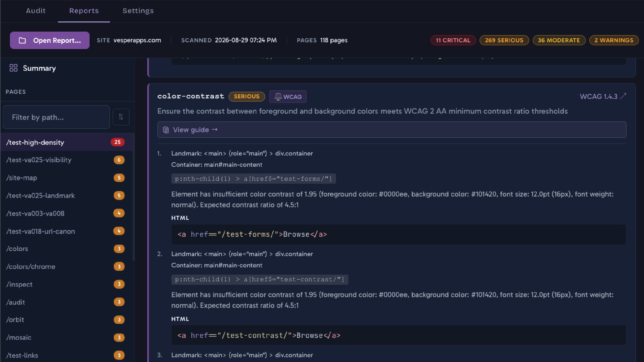Click the Summary grid icon
The height and width of the screenshot is (362, 644).
(x=13, y=68)
